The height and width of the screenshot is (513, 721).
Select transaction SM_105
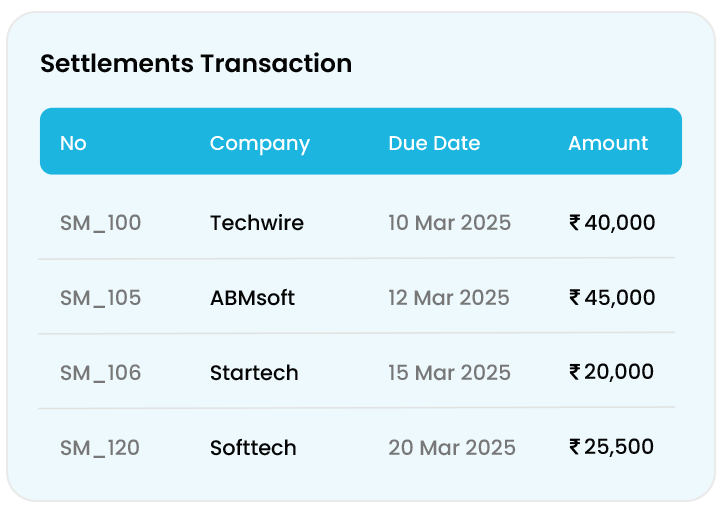point(100,297)
